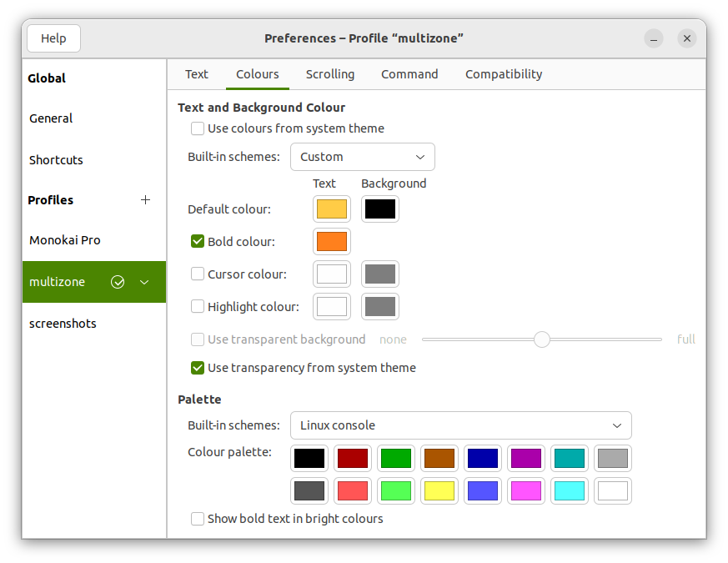Screen dimensions: 728x563
Task: Open the multizone profile dropdown arrow menu
Action: 144,282
